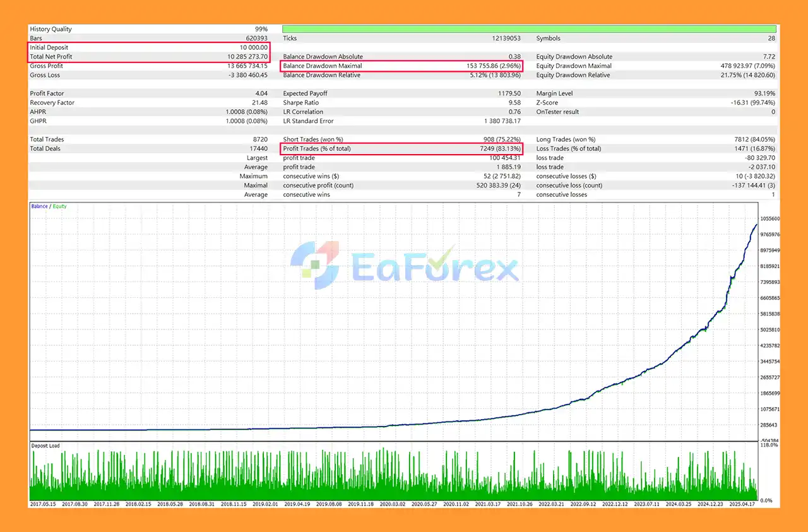Select the Profit Trades (% of total) row
Image resolution: width=808 pixels, height=532 pixels.
(x=401, y=149)
